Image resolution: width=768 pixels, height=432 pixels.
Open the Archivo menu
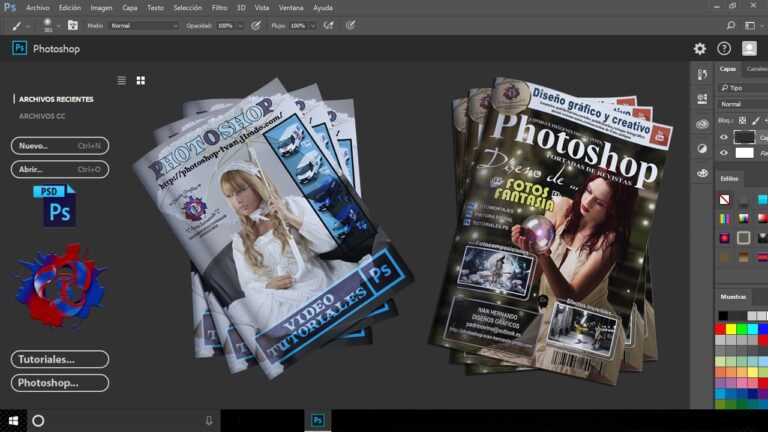click(38, 8)
